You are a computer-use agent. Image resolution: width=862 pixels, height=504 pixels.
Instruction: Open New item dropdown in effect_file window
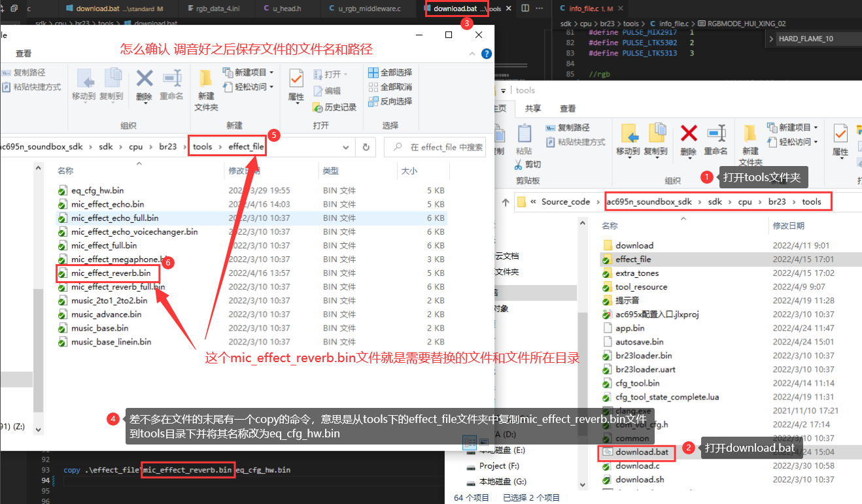point(249,73)
